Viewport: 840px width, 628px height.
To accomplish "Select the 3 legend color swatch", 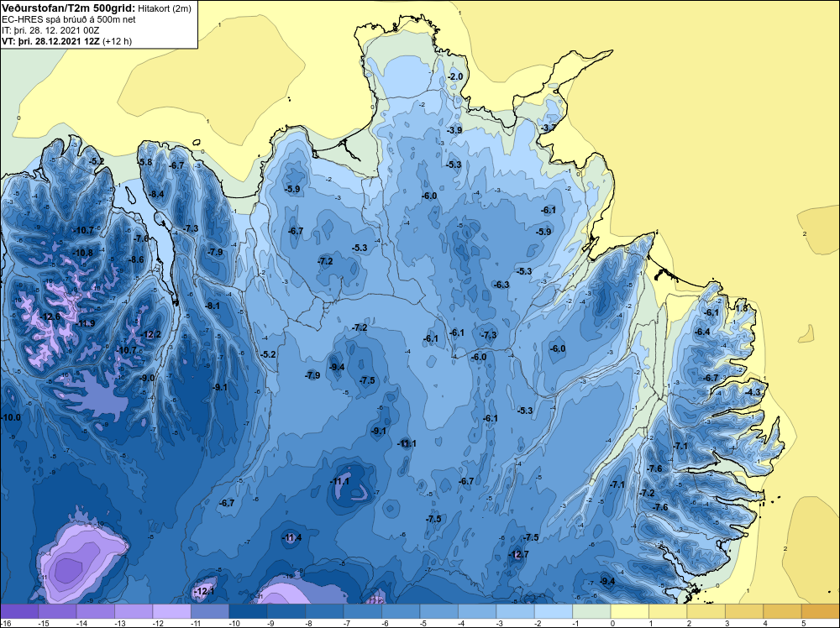I will [x=744, y=611].
